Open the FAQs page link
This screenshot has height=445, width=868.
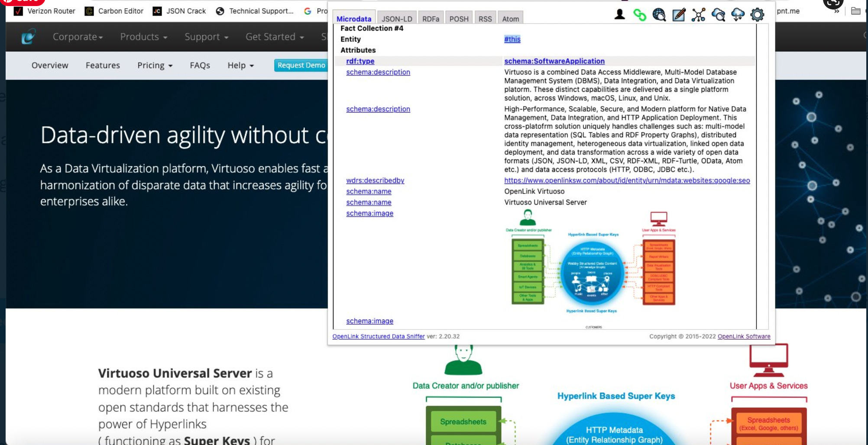tap(200, 65)
